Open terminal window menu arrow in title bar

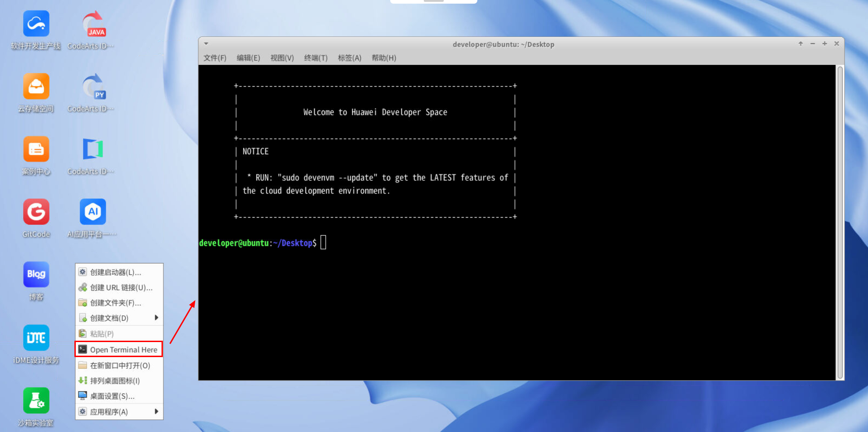206,44
